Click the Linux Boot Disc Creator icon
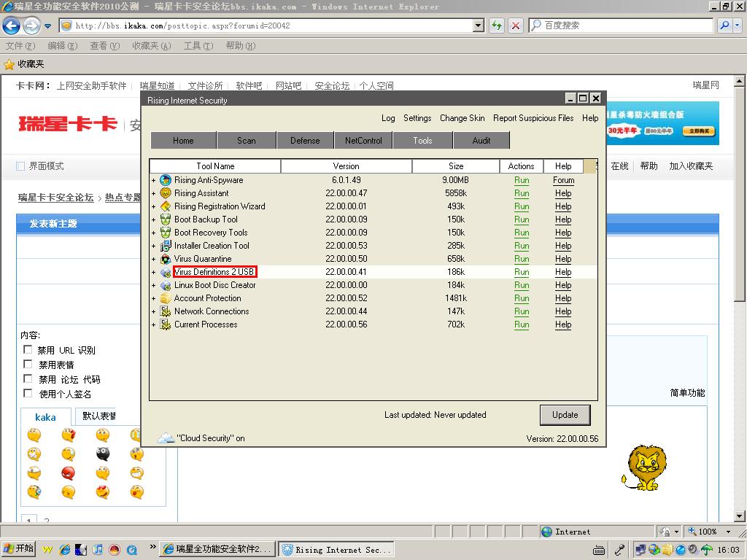 point(166,285)
